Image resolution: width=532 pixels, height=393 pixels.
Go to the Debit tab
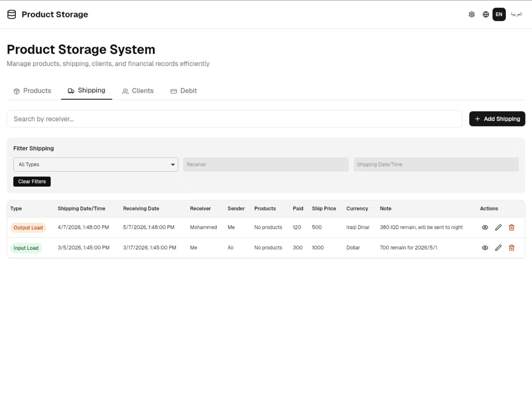click(184, 91)
